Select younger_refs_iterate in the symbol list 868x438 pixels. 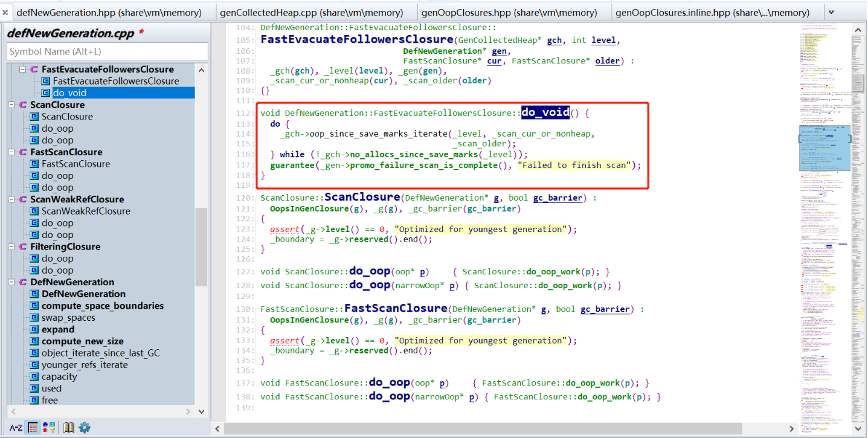[85, 365]
